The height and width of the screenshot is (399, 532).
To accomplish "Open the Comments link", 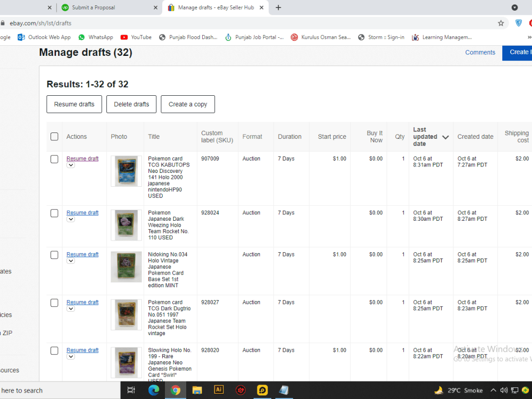I will (480, 52).
